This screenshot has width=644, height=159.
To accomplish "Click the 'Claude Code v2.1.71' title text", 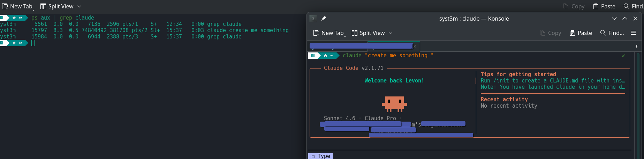I will pos(354,68).
